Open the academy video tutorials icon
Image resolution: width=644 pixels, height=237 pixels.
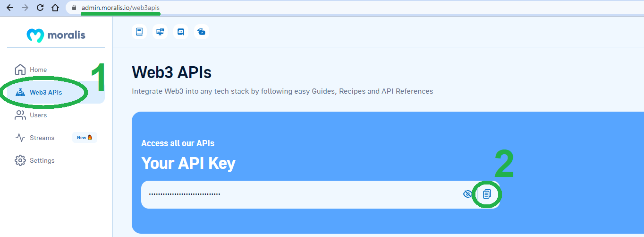(x=201, y=32)
